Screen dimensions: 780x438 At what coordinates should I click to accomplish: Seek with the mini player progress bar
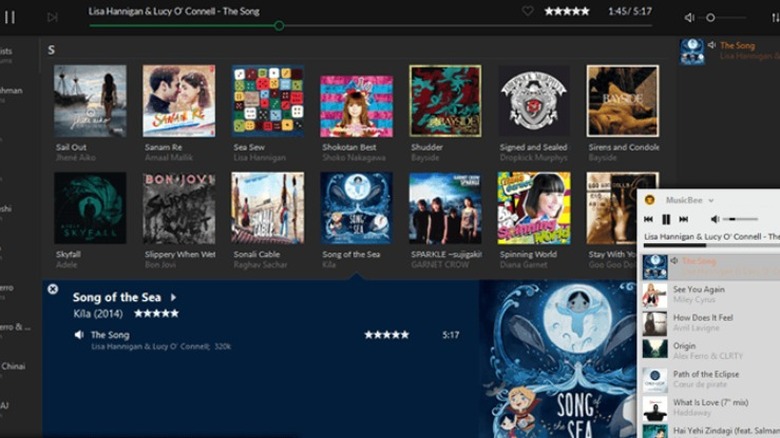711,245
